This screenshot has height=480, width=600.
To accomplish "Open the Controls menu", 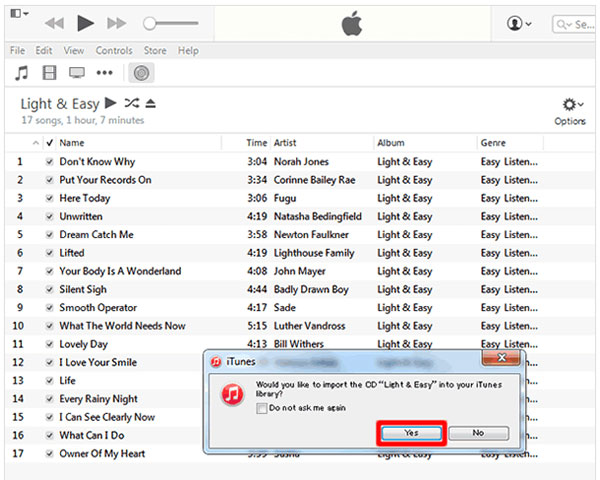I will [x=114, y=51].
